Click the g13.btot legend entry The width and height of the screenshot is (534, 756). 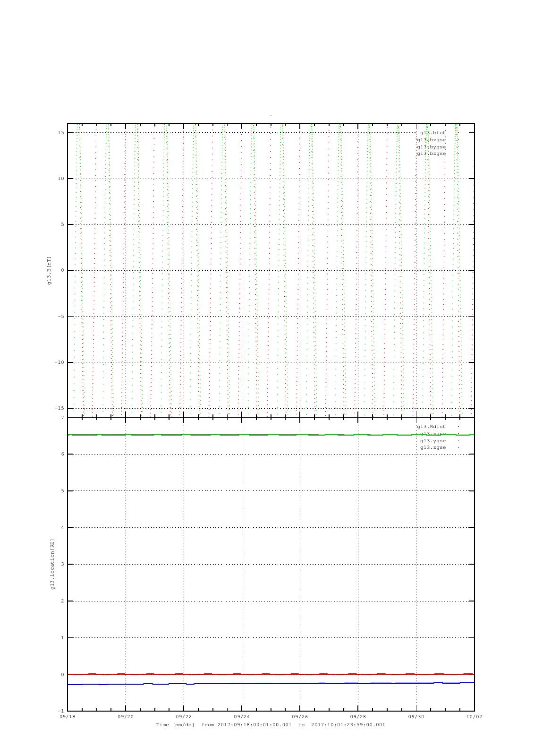pyautogui.click(x=432, y=133)
